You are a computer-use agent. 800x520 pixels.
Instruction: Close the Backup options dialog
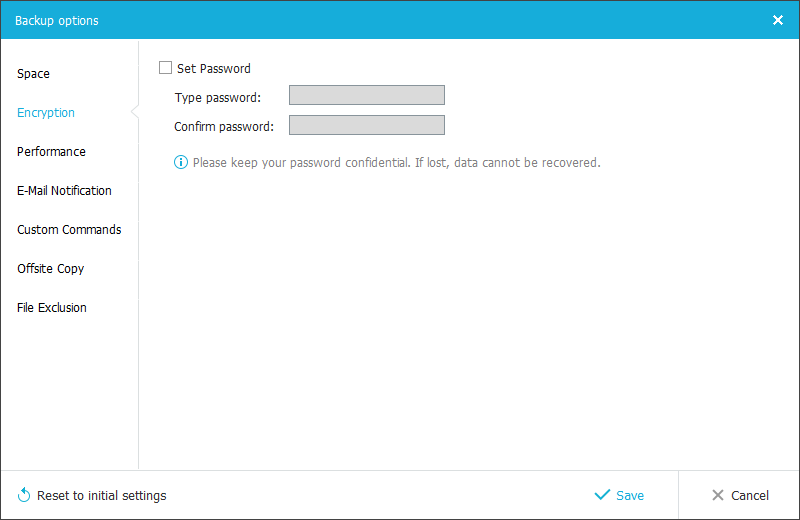point(778,20)
